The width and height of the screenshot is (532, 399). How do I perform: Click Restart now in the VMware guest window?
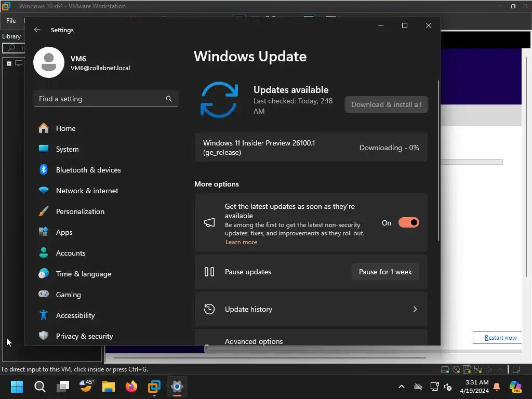[497, 338]
